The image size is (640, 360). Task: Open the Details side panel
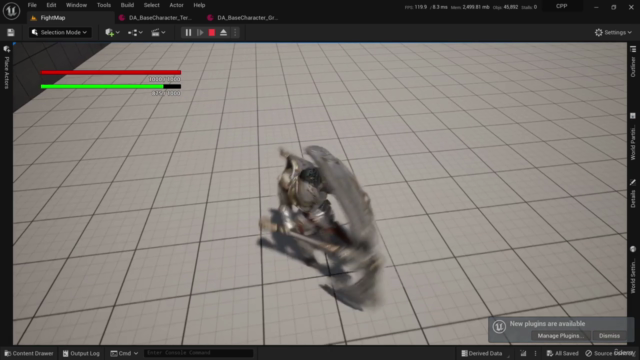[633, 193]
